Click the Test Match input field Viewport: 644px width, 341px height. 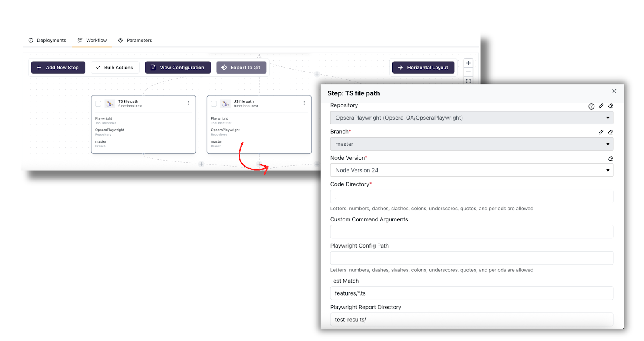471,293
